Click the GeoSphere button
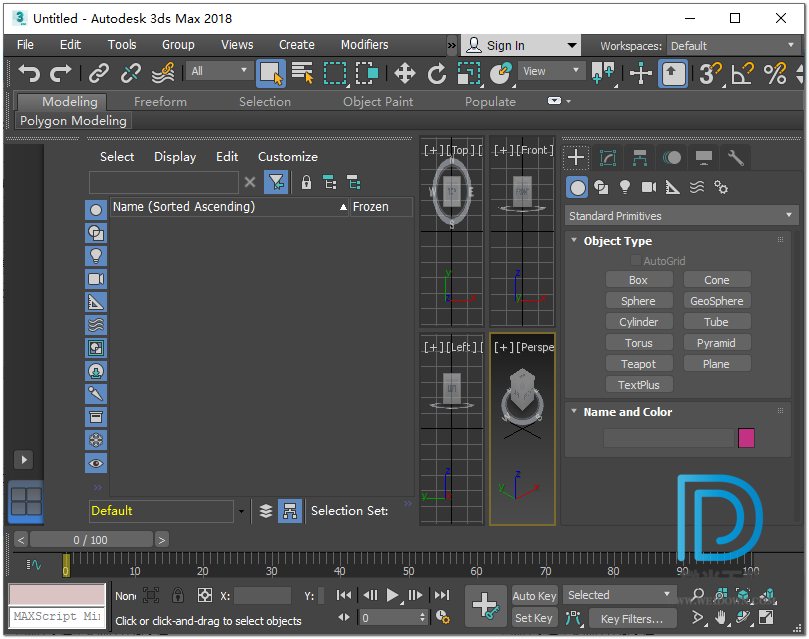809x639 pixels. tap(717, 301)
